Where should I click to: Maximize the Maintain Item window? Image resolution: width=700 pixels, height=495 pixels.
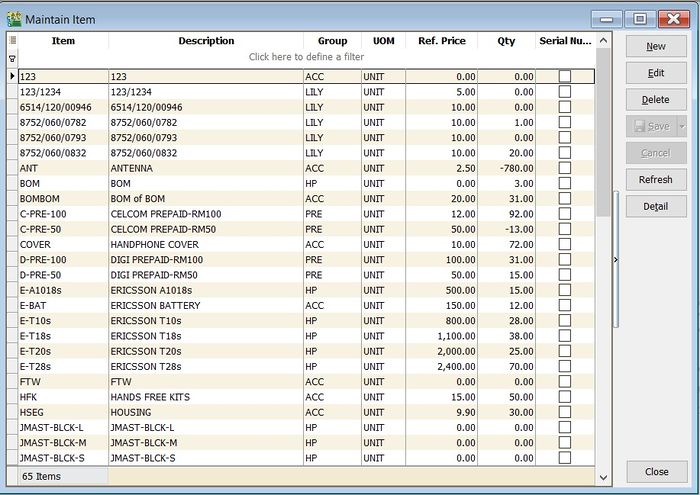click(x=640, y=19)
